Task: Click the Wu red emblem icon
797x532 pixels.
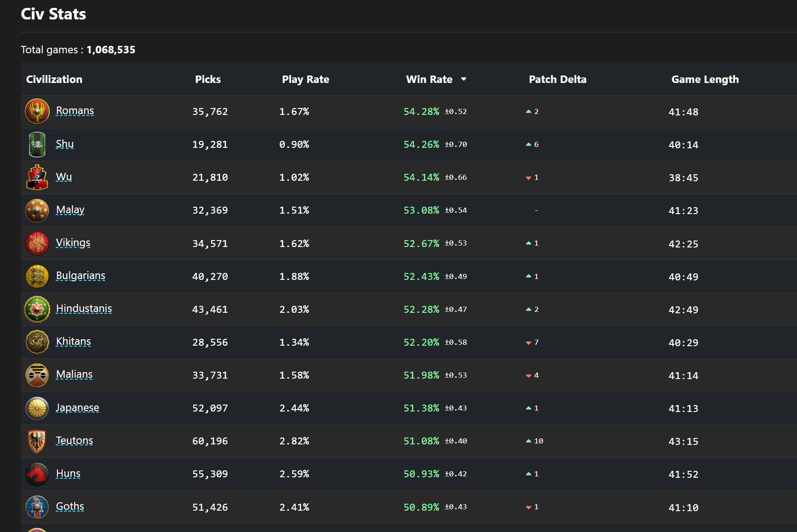Action: pyautogui.click(x=37, y=177)
